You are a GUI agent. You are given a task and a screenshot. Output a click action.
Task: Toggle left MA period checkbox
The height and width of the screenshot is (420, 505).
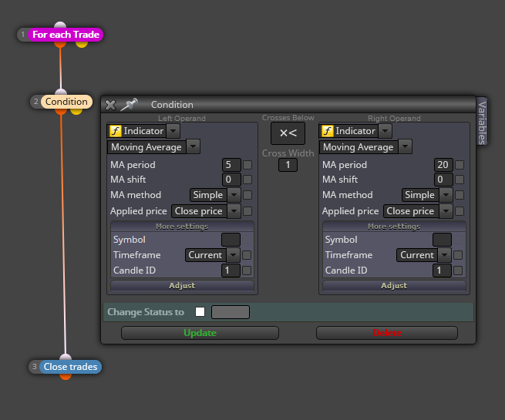pyautogui.click(x=247, y=165)
